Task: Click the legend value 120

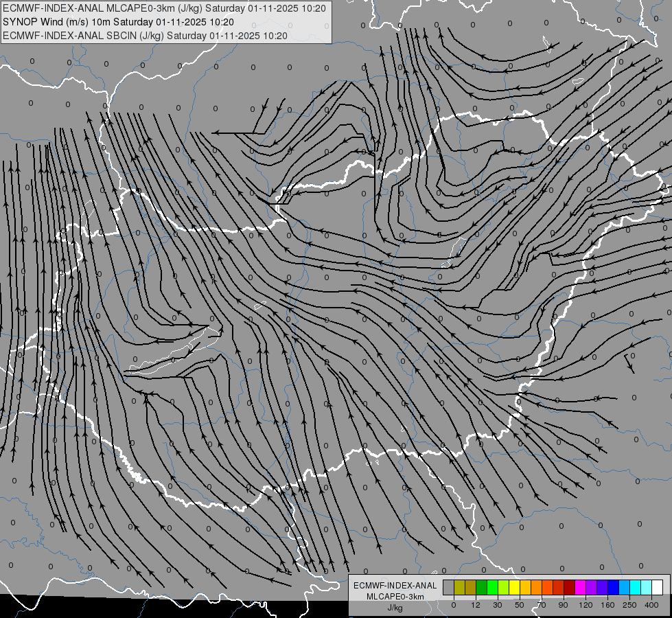Action: (586, 605)
